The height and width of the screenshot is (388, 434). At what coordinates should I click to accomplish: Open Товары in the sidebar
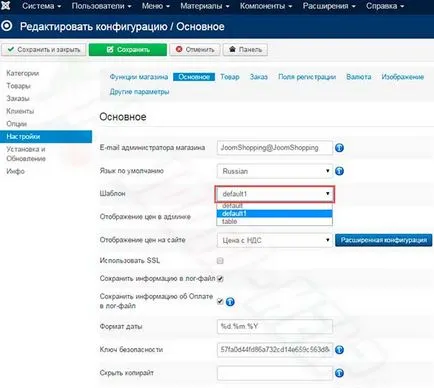tap(19, 86)
